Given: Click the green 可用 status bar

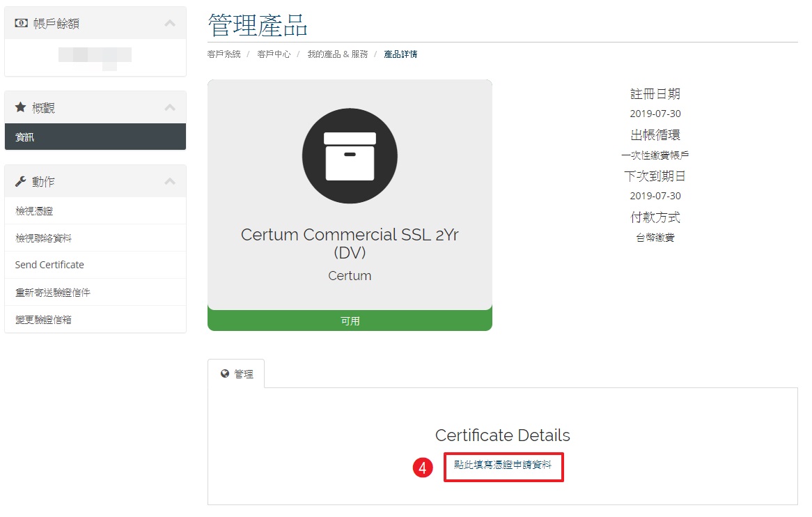Looking at the screenshot, I should point(350,321).
